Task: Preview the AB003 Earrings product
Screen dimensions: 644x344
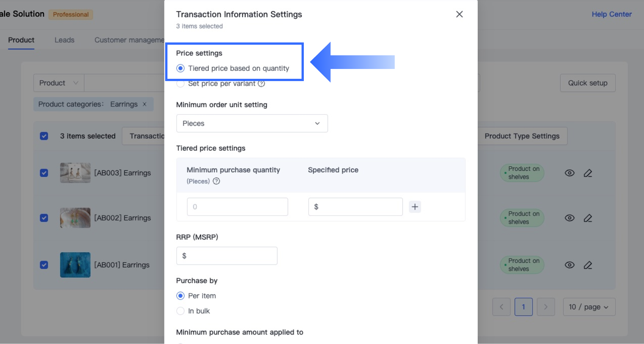Action: click(x=569, y=173)
